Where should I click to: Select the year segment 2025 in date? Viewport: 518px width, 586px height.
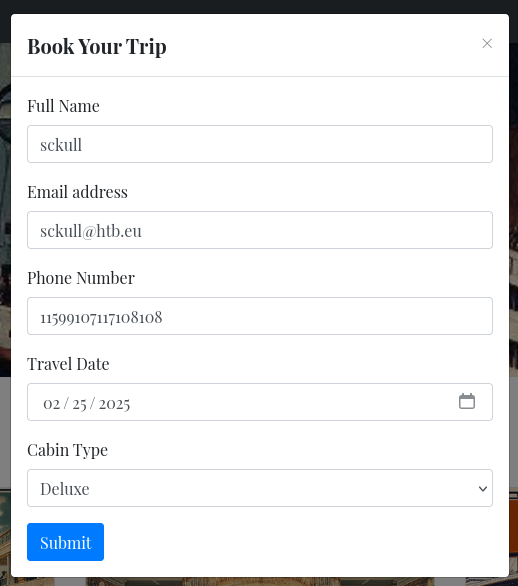coord(114,404)
